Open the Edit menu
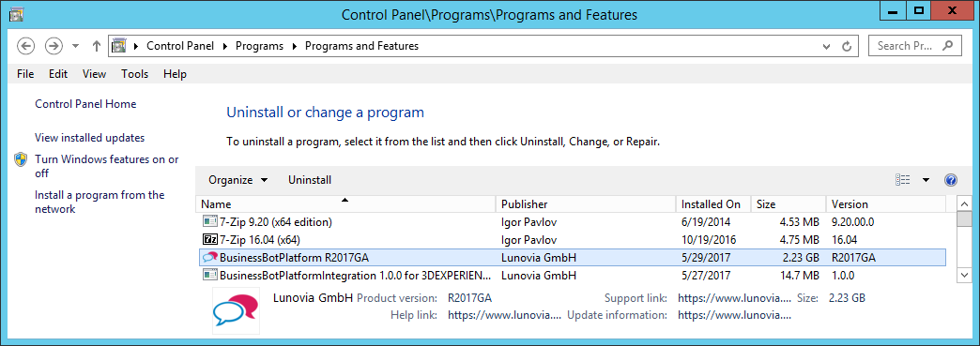980x346 pixels. tap(58, 74)
